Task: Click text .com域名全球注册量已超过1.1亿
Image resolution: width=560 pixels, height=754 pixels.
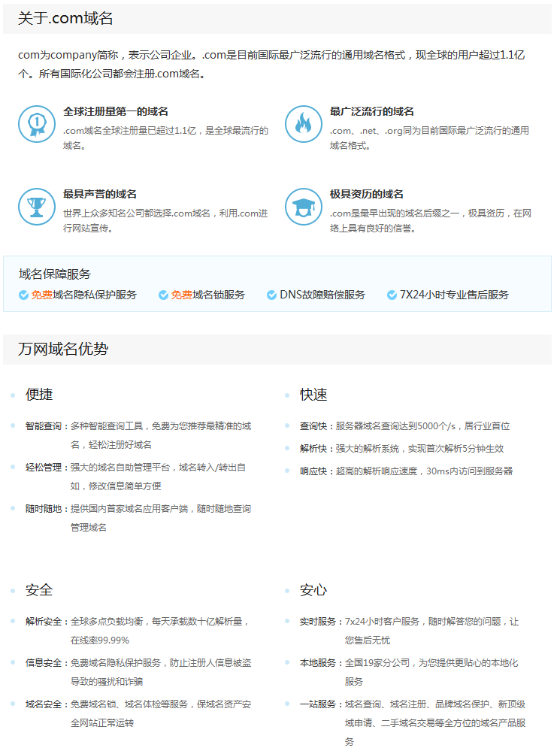Action: [x=130, y=131]
